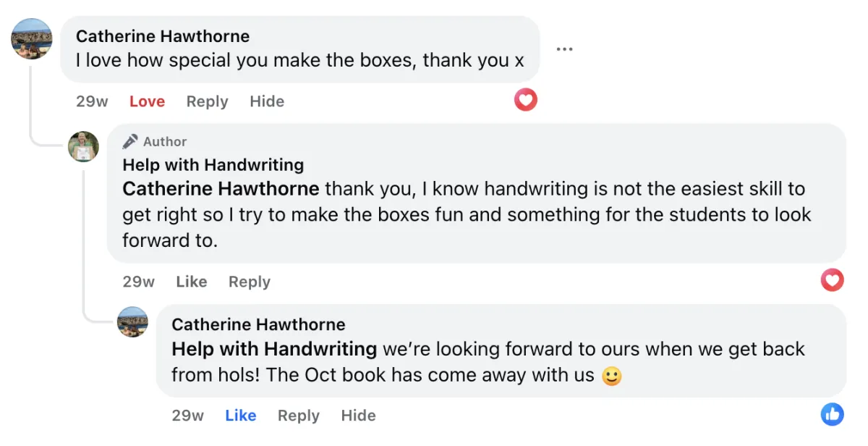The image size is (868, 446).
Task: Open the three-dots comment options menu
Action: pos(564,49)
